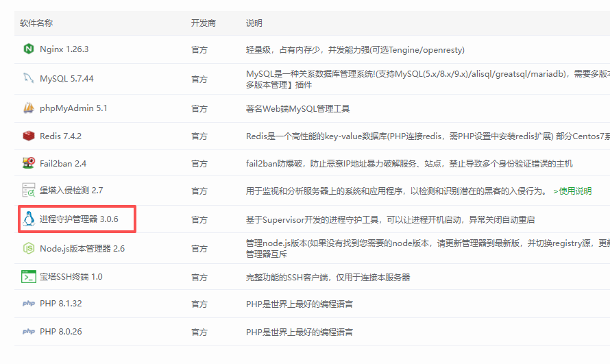Open 进程守护管理器 3.0.6 entry

pyautogui.click(x=79, y=219)
